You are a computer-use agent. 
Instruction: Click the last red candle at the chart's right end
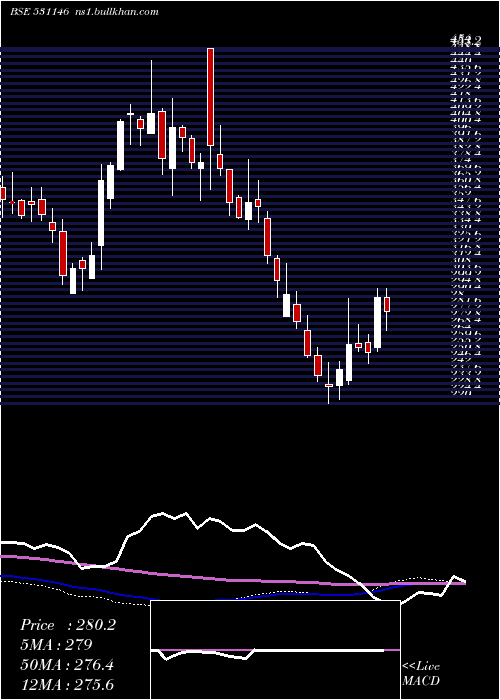[387, 304]
